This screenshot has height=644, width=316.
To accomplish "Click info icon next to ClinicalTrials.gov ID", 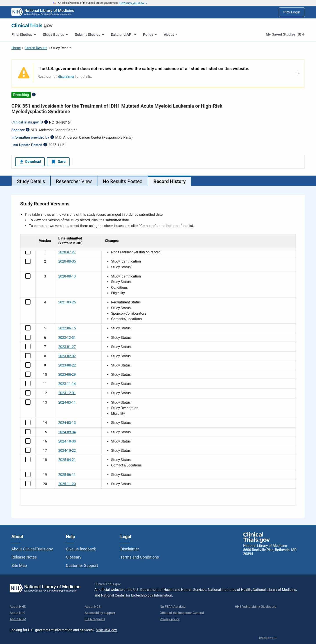I will (x=46, y=122).
